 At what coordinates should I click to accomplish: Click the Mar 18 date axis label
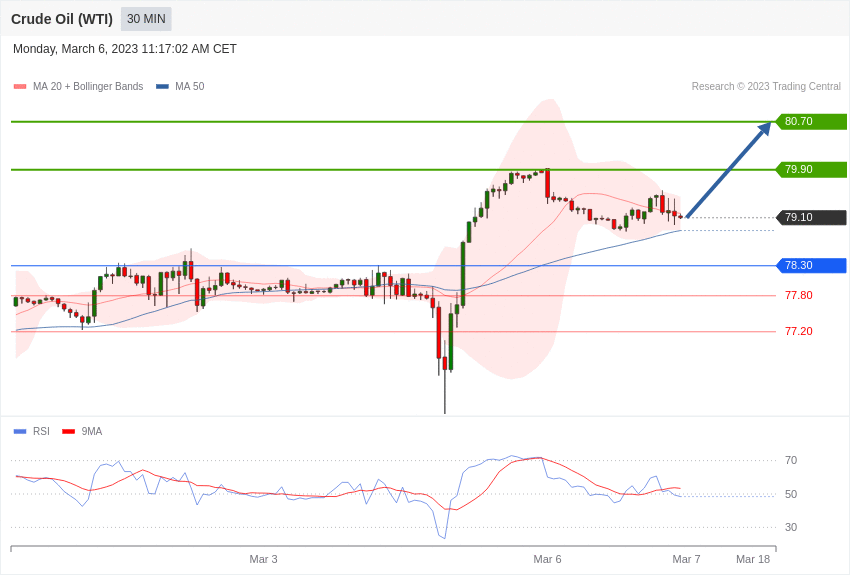coord(753,559)
